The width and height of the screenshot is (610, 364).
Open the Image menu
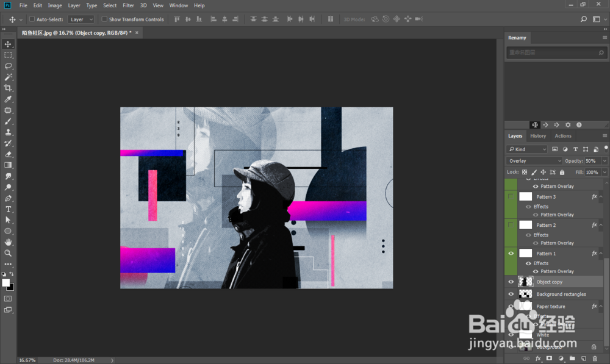[55, 5]
